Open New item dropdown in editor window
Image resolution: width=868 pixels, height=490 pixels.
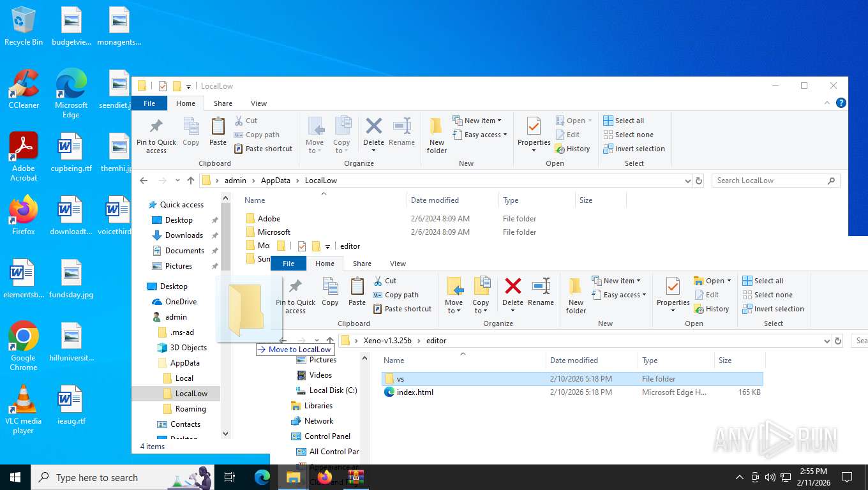coord(616,281)
